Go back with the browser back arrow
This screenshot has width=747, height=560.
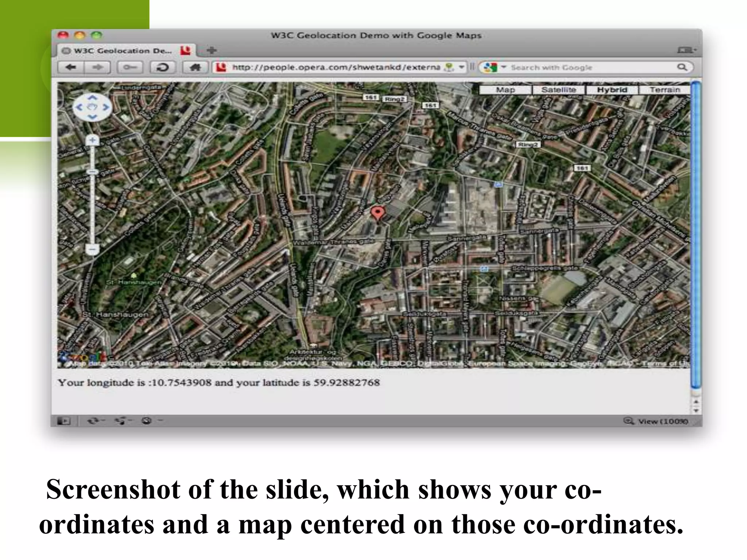71,67
